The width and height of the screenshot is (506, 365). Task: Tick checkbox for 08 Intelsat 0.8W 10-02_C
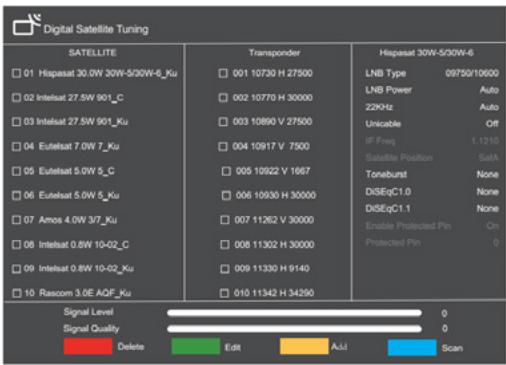coord(16,245)
